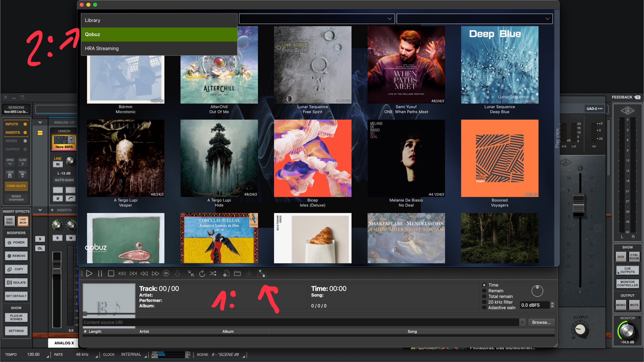Open the middle filter dropdown at top
Screen dimensions: 644x362
(317, 19)
